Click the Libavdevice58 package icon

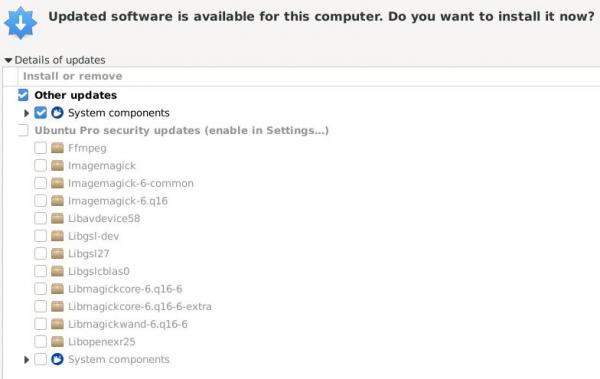point(57,218)
